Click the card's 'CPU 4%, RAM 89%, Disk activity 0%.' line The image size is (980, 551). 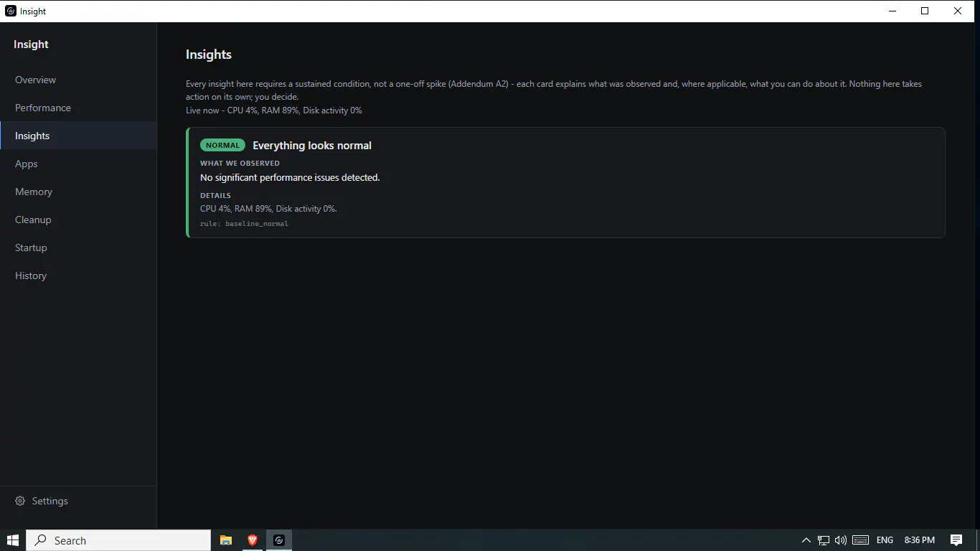tap(268, 209)
